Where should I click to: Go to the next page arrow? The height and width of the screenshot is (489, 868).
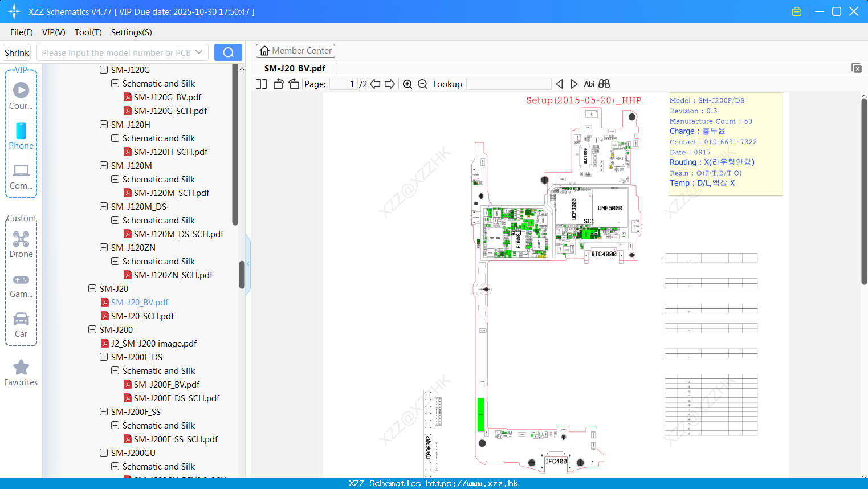click(x=390, y=84)
